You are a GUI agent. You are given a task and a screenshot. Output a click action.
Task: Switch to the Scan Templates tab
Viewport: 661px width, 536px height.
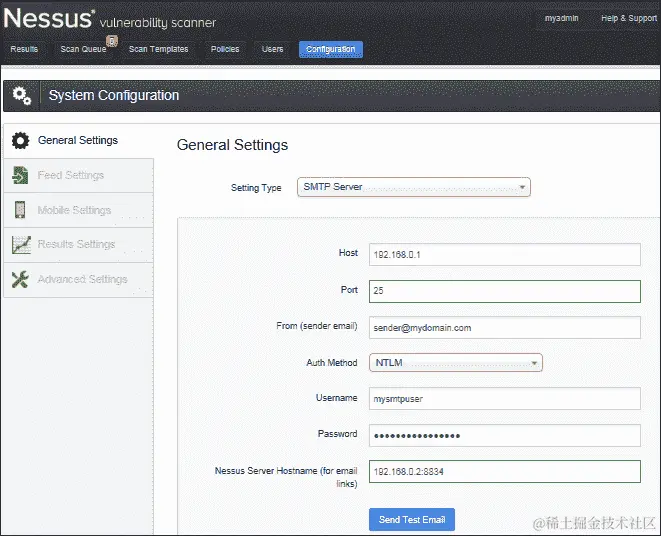(159, 49)
